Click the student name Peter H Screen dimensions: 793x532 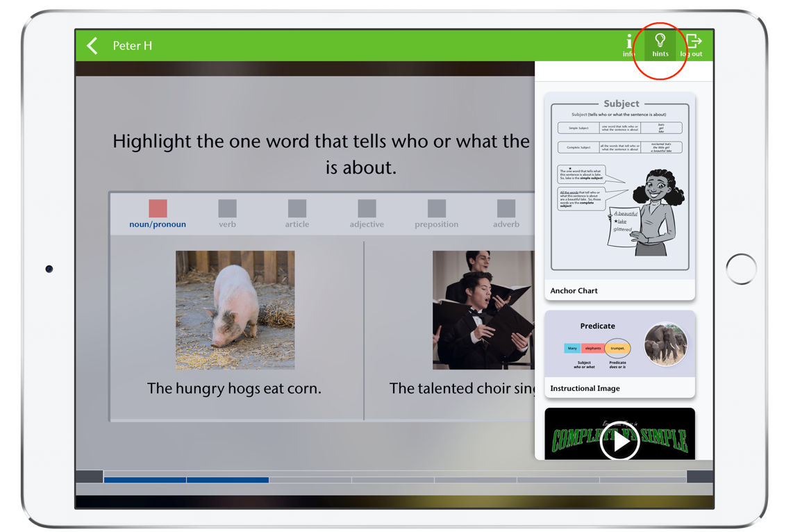tap(133, 46)
